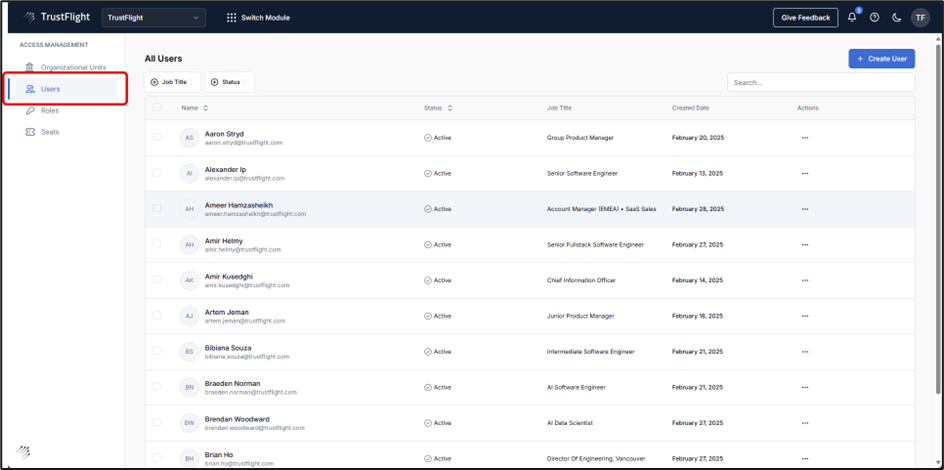Open the TF profile avatar menu
The image size is (944, 470).
pyautogui.click(x=921, y=17)
